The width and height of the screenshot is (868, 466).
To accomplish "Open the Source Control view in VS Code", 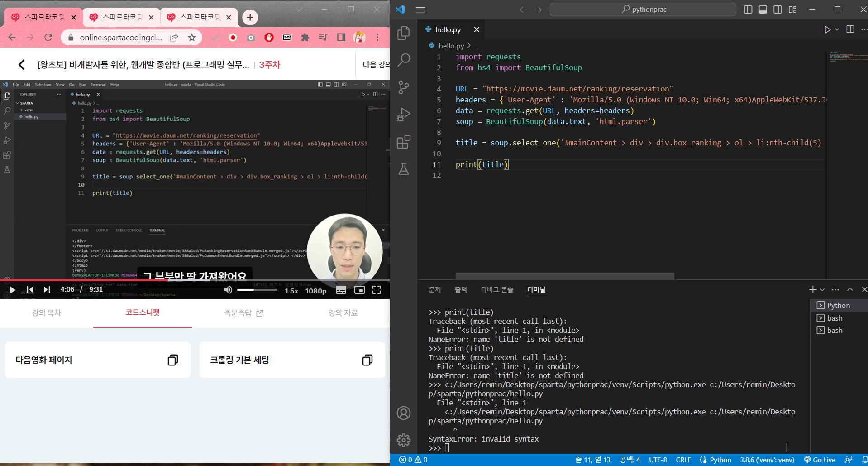I will (x=403, y=87).
